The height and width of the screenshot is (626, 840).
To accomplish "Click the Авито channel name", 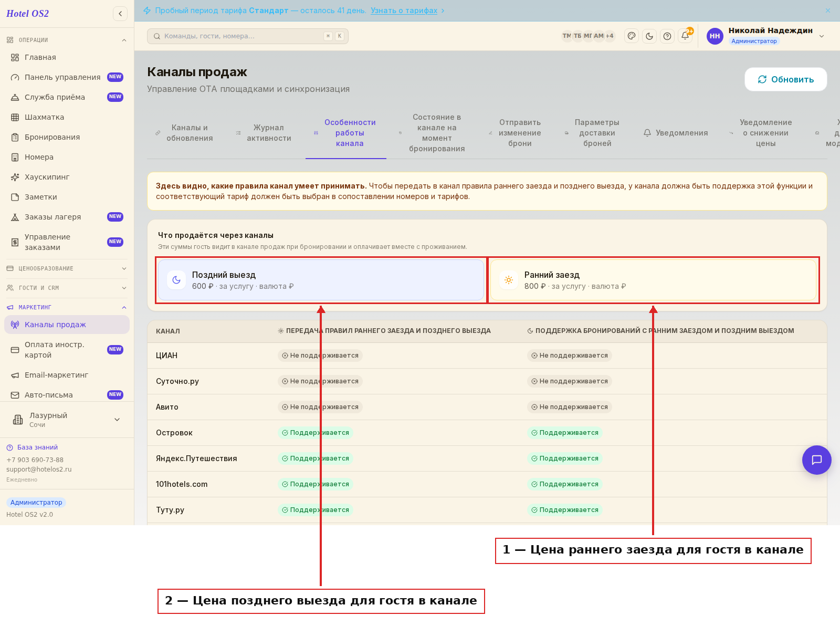I will [167, 407].
